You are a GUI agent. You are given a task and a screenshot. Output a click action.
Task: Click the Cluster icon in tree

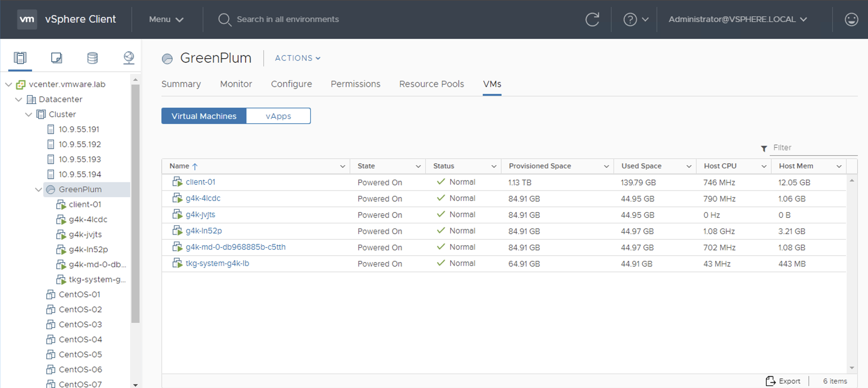[41, 114]
